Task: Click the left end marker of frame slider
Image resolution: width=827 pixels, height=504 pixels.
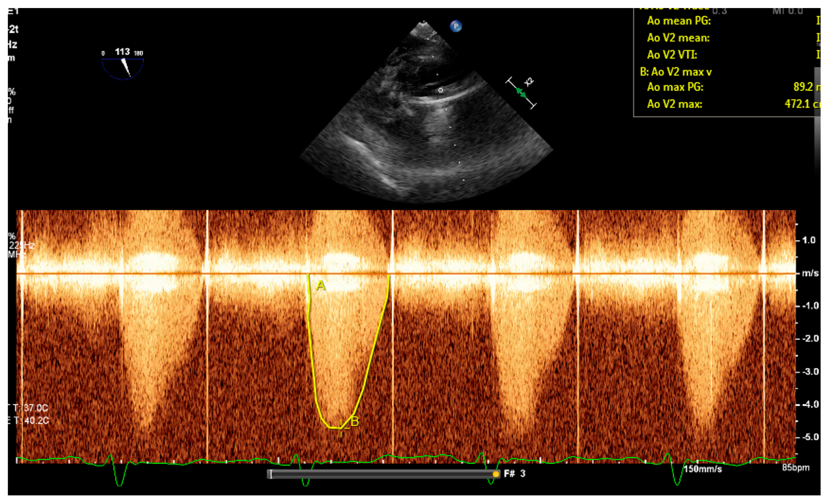Action: click(x=271, y=474)
